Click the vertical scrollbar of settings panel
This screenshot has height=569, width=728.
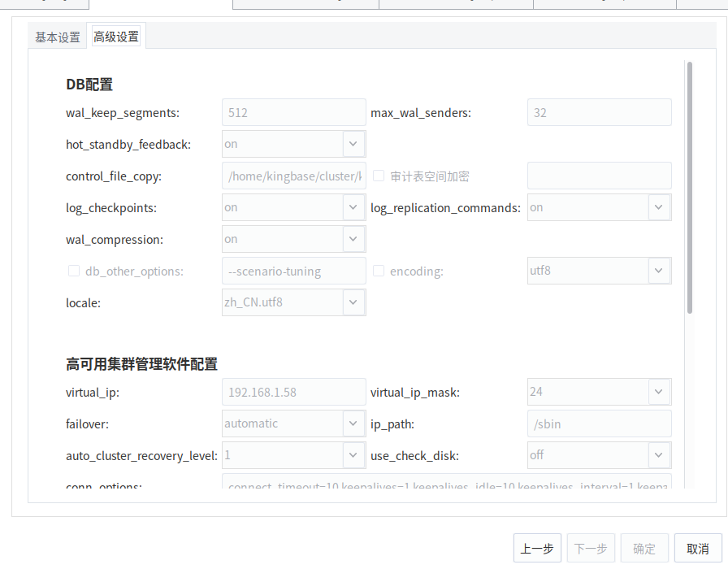pos(690,187)
